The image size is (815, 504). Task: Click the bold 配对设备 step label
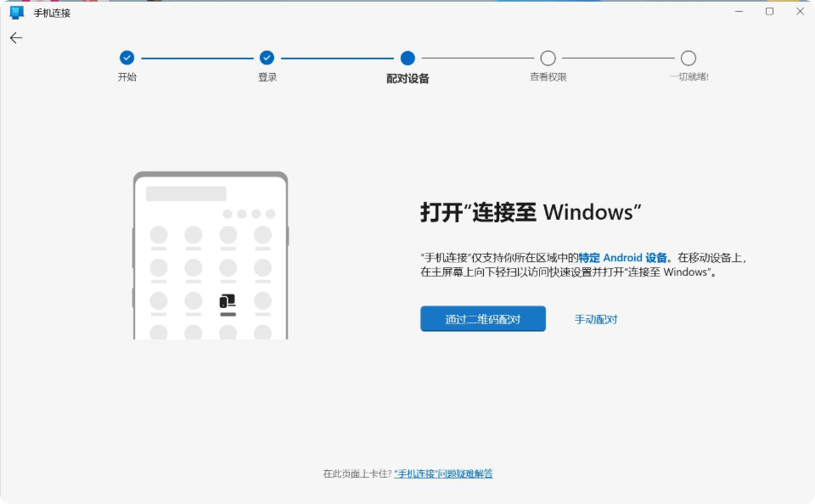(407, 78)
